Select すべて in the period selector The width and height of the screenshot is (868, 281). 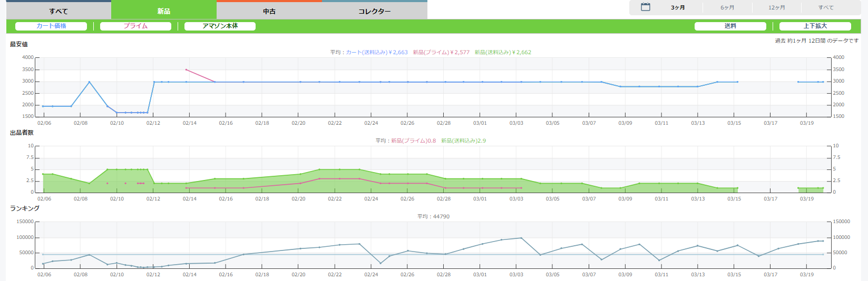826,7
